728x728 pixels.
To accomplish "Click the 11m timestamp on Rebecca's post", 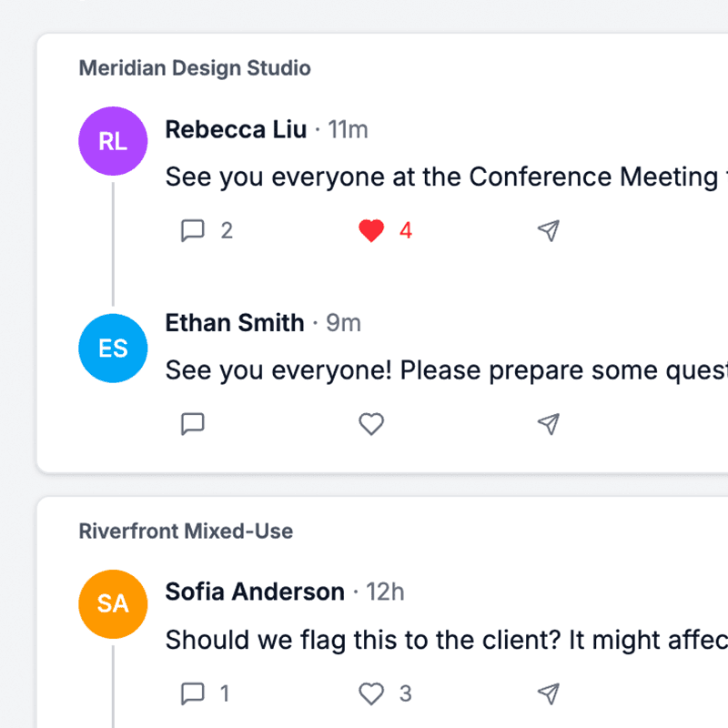I will (349, 129).
